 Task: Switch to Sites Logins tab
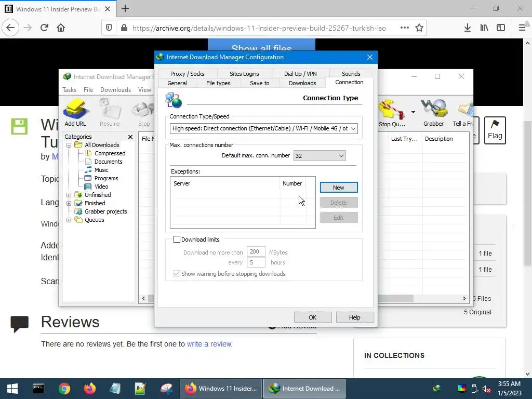[244, 74]
